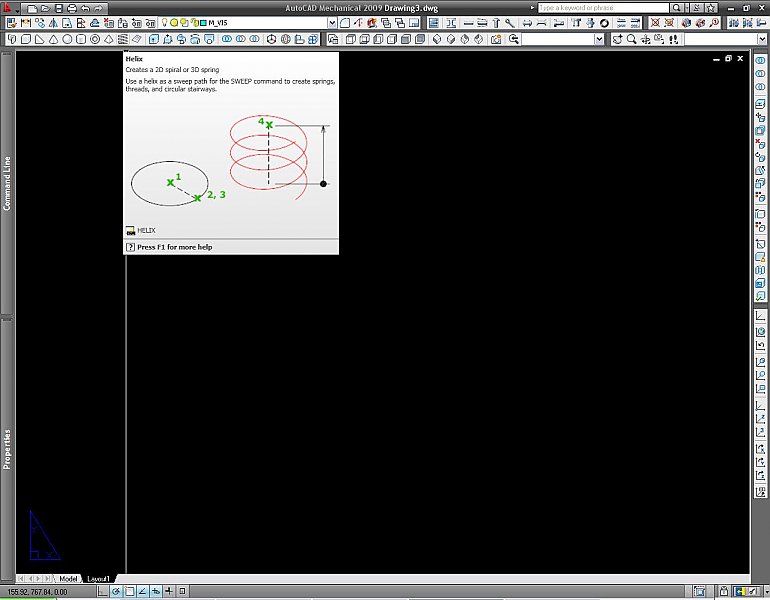Click the Plot/Print icon
The width and height of the screenshot is (770, 600).
72,8
